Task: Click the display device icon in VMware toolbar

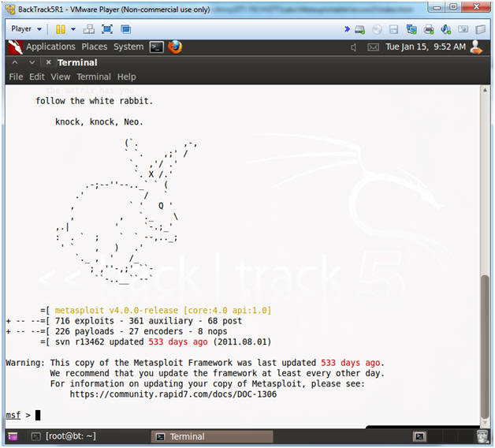Action: pyautogui.click(x=463, y=29)
